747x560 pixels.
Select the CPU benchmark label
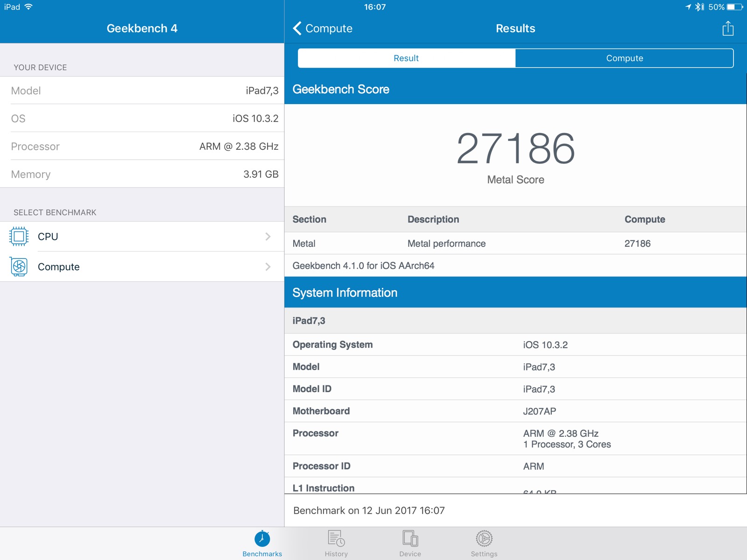pos(48,237)
